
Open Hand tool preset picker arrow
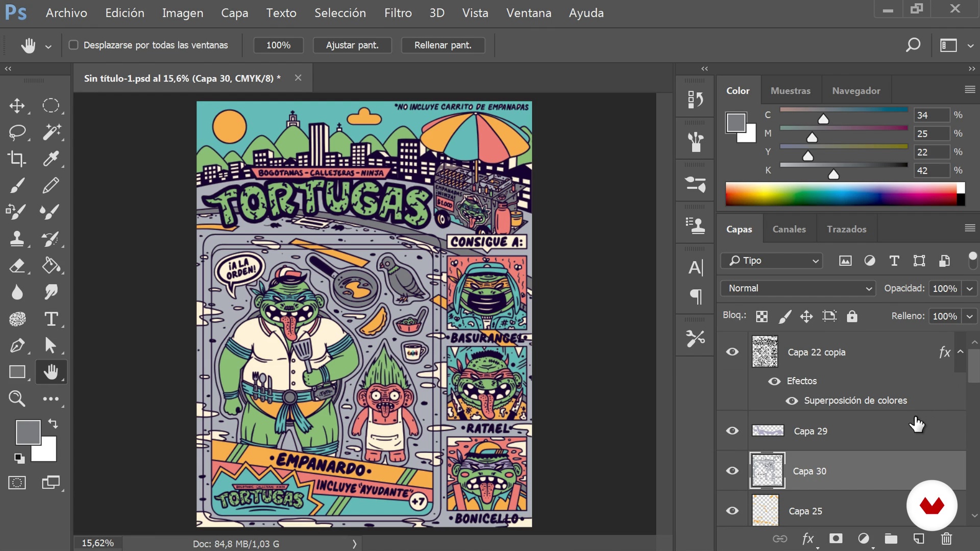click(x=48, y=46)
